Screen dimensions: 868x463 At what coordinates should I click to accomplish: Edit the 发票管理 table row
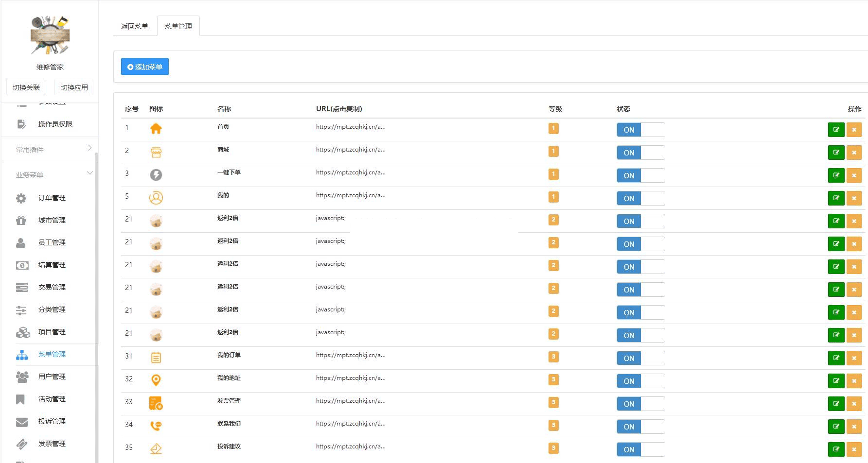tap(836, 404)
